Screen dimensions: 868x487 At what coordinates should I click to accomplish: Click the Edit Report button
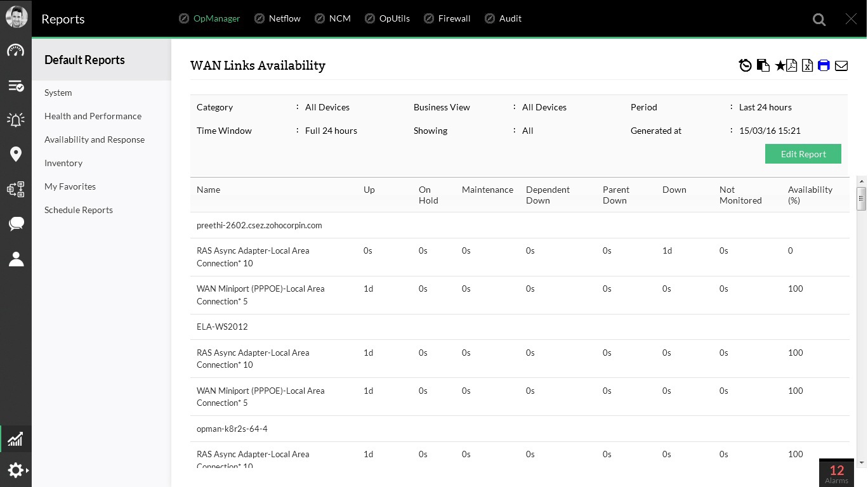coord(803,154)
